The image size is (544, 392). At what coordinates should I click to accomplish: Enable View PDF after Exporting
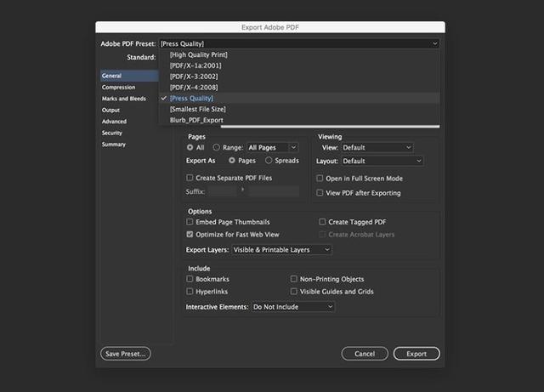tap(320, 193)
